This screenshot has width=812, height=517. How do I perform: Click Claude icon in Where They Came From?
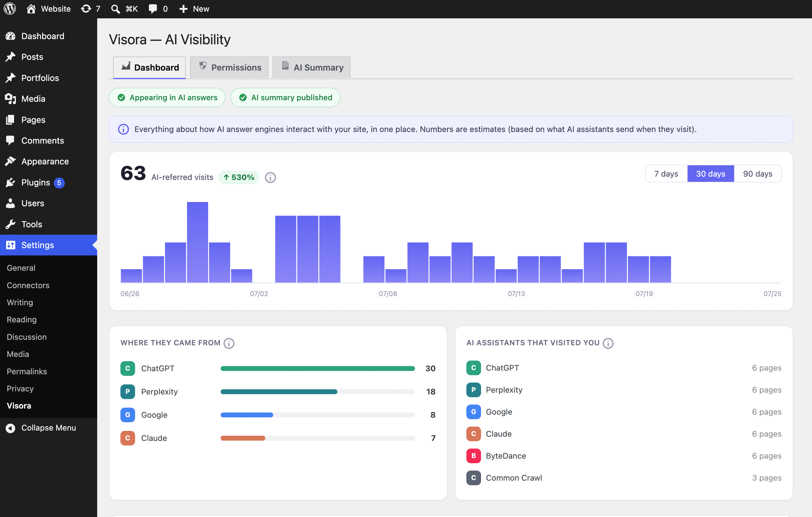(128, 438)
